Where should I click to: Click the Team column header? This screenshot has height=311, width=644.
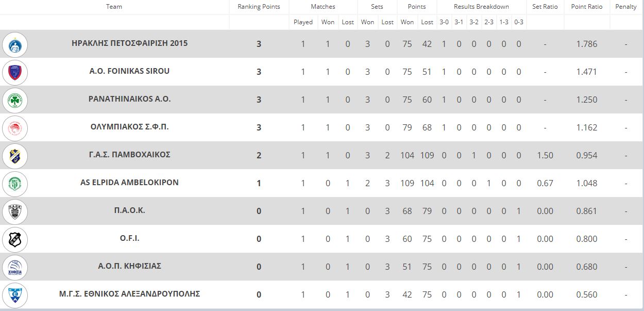pyautogui.click(x=114, y=7)
